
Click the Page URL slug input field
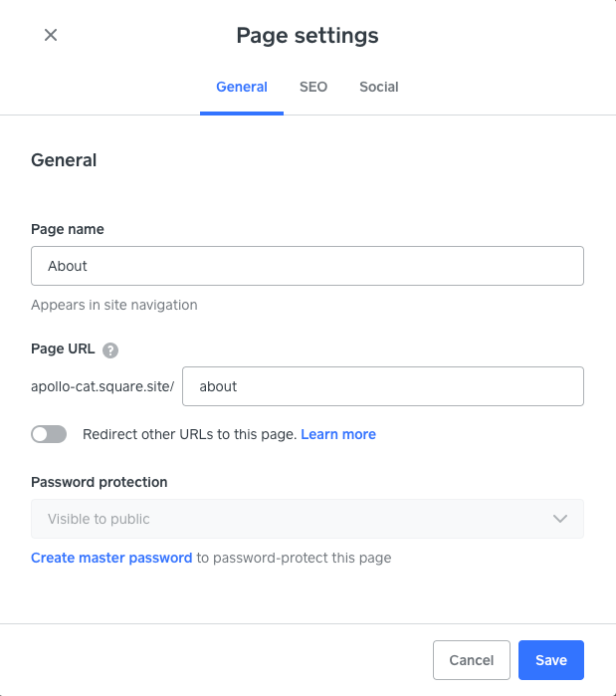coord(383,386)
